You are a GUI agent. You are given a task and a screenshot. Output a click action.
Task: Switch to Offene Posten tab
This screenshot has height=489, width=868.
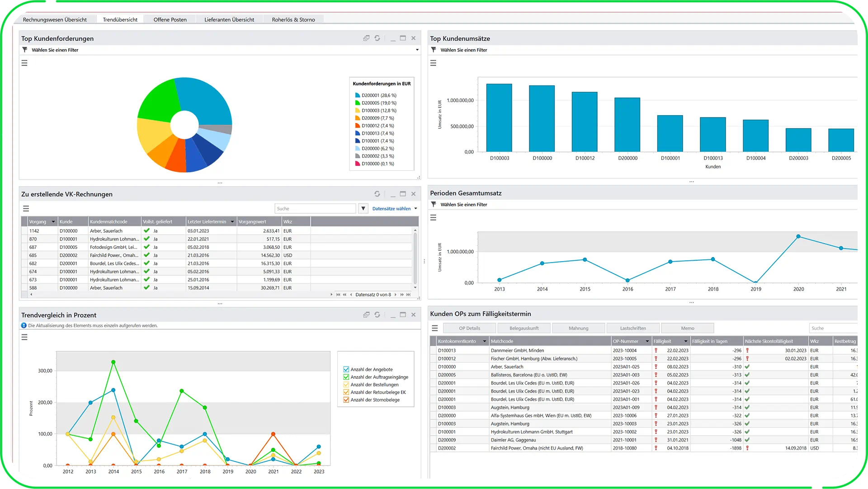(170, 19)
